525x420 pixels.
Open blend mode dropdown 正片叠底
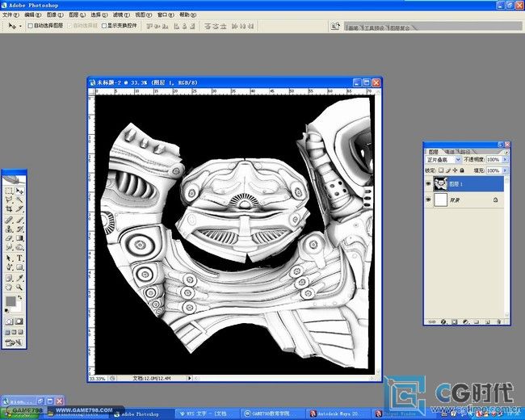(x=443, y=160)
